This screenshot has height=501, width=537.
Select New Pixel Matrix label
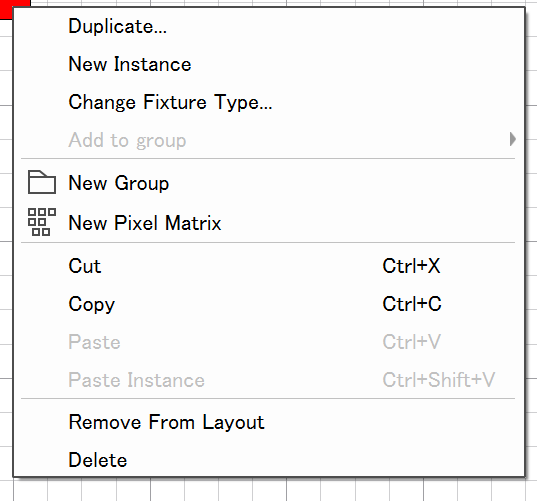coord(145,223)
